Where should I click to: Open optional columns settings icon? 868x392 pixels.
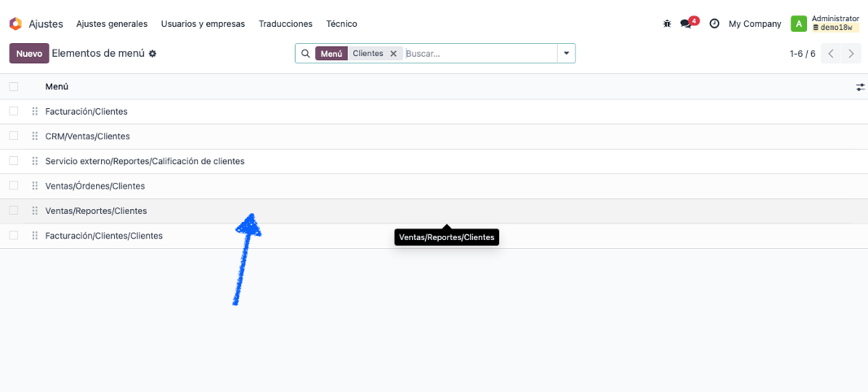tap(860, 87)
